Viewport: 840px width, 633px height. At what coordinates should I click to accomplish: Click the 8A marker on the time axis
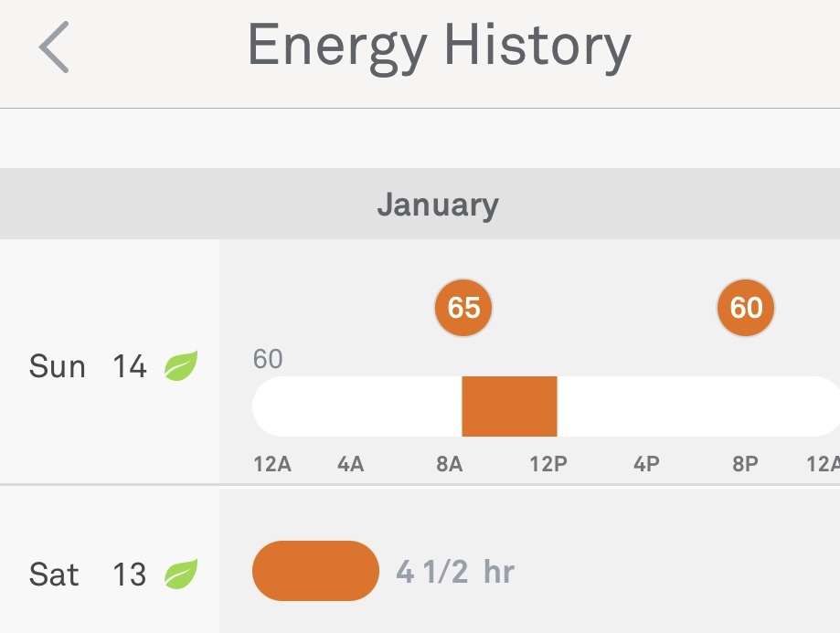[x=449, y=464]
